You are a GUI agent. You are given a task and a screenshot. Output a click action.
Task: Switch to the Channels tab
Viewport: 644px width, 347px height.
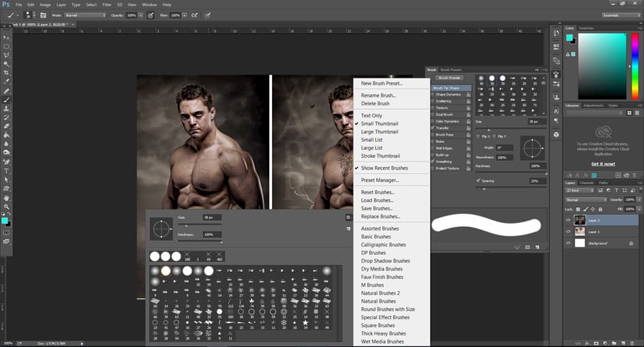tap(587, 183)
